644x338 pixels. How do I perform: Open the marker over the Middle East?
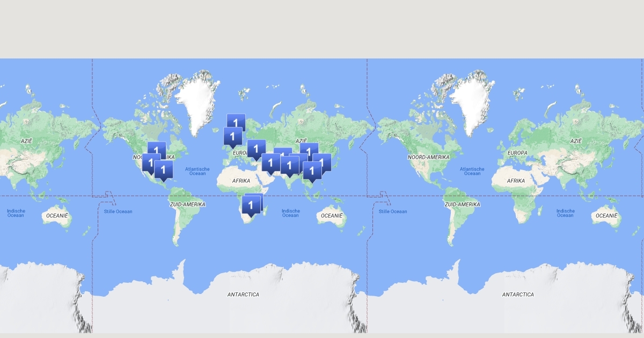[271, 162]
